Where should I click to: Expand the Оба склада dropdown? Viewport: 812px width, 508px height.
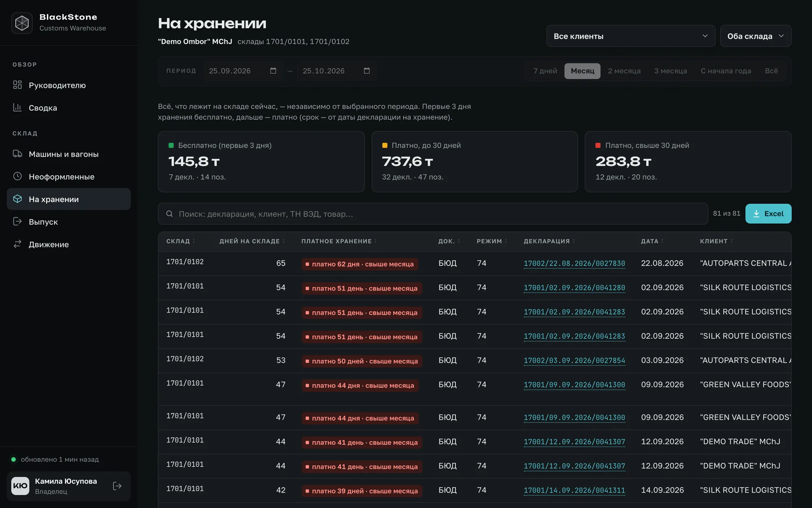pos(756,36)
